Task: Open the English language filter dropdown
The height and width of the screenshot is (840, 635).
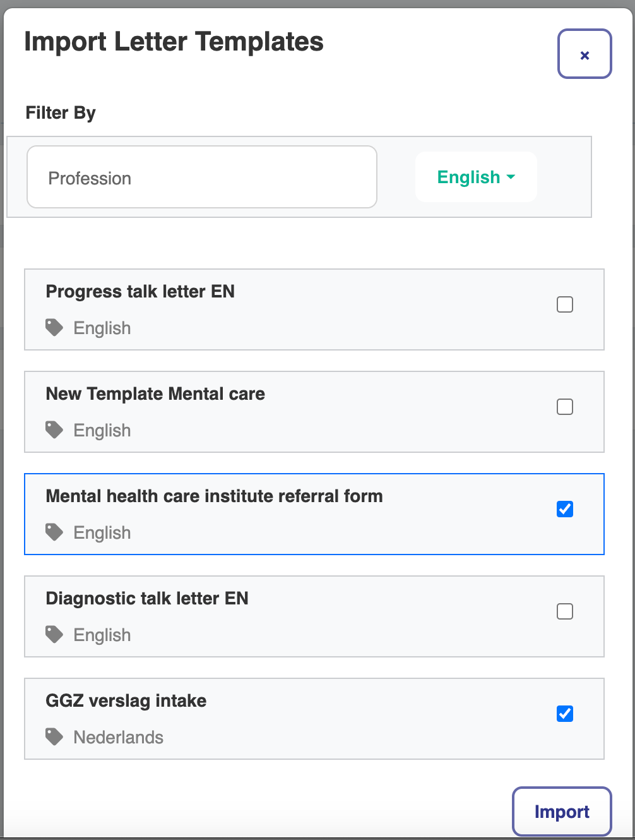Action: click(x=476, y=177)
